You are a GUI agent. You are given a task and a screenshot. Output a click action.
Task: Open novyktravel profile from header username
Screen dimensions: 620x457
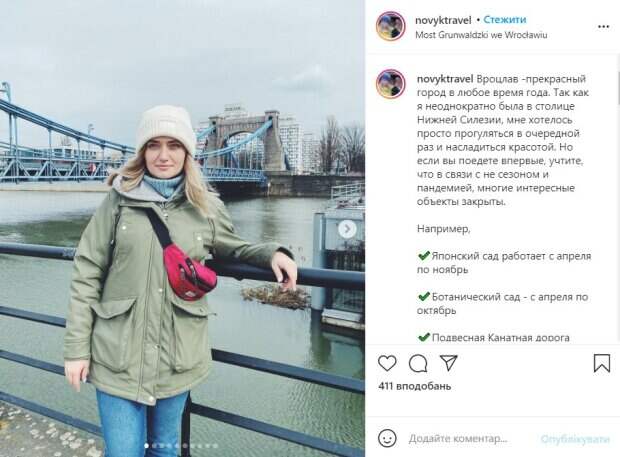click(443, 20)
